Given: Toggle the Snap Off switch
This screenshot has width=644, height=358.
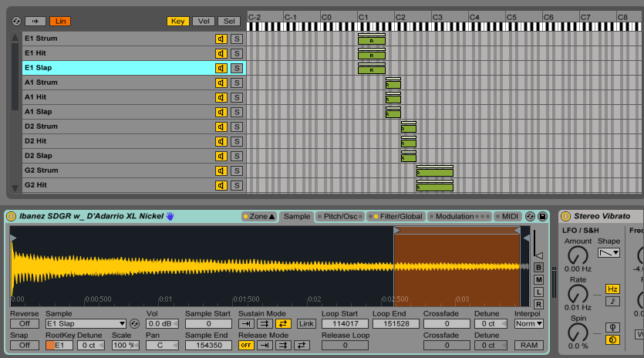Looking at the screenshot, I should point(24,346).
